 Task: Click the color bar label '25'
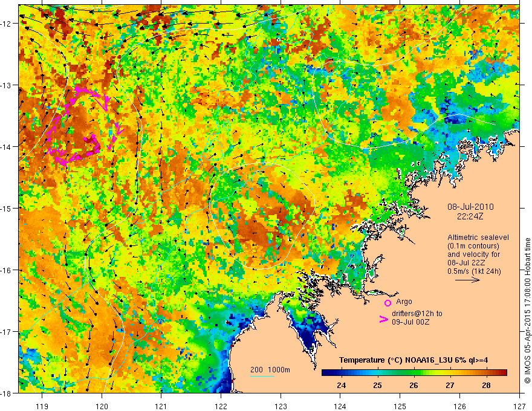pos(377,385)
